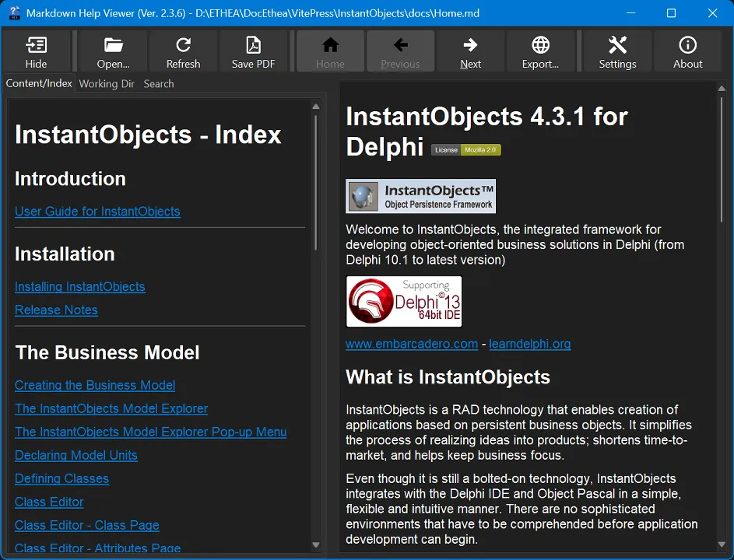Open the Release Notes page
Screen dimensions: 734x560
56,310
